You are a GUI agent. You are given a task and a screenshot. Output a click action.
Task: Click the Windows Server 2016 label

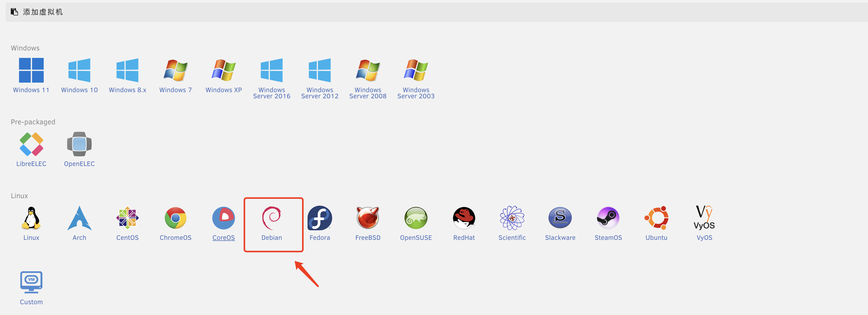click(x=272, y=93)
